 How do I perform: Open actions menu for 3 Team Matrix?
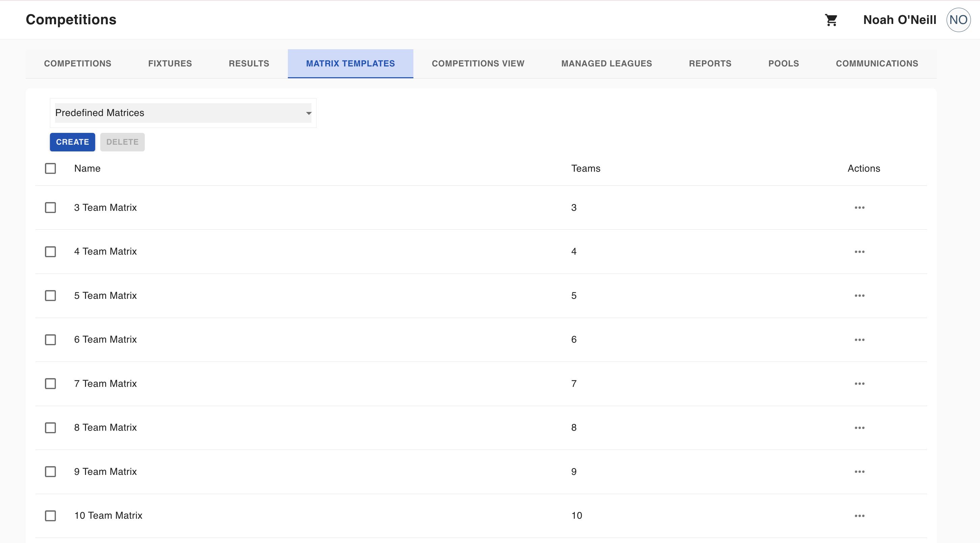tap(860, 208)
